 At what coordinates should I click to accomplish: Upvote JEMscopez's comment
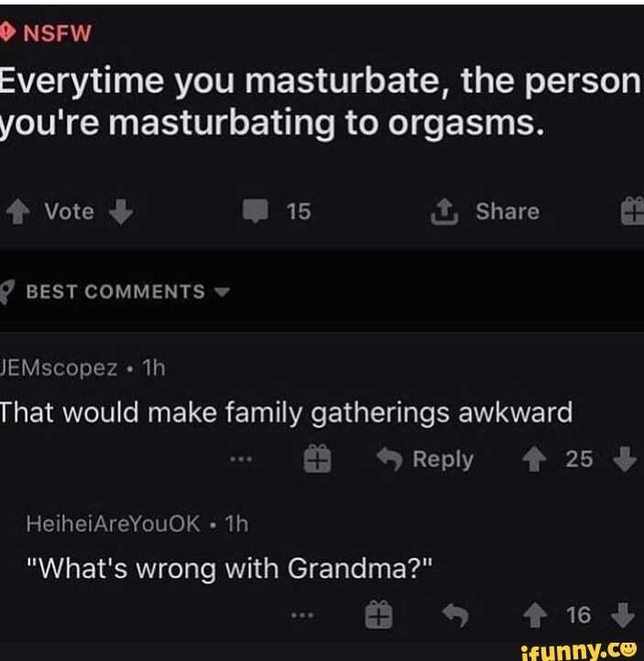tap(535, 459)
